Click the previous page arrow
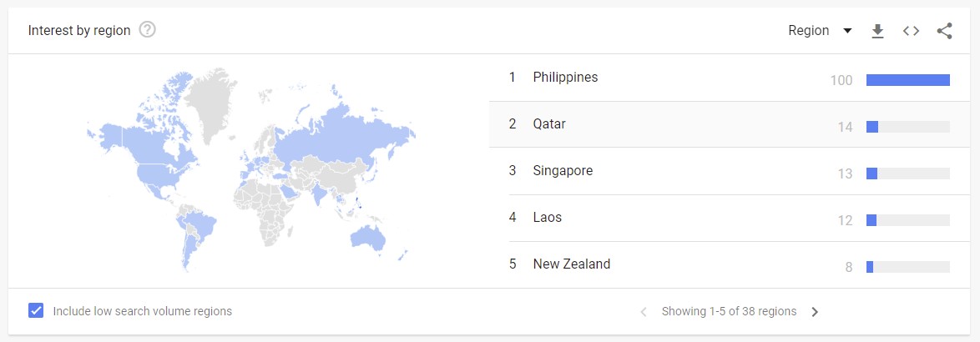The image size is (980, 342). tap(643, 311)
